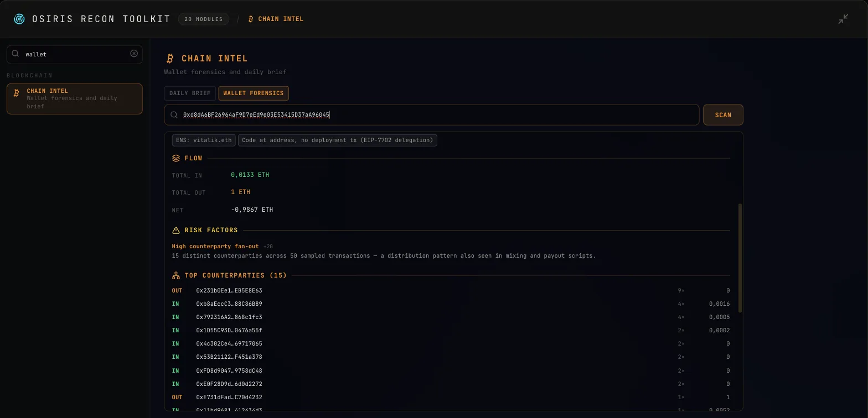Clear the sidebar search field

(x=134, y=54)
